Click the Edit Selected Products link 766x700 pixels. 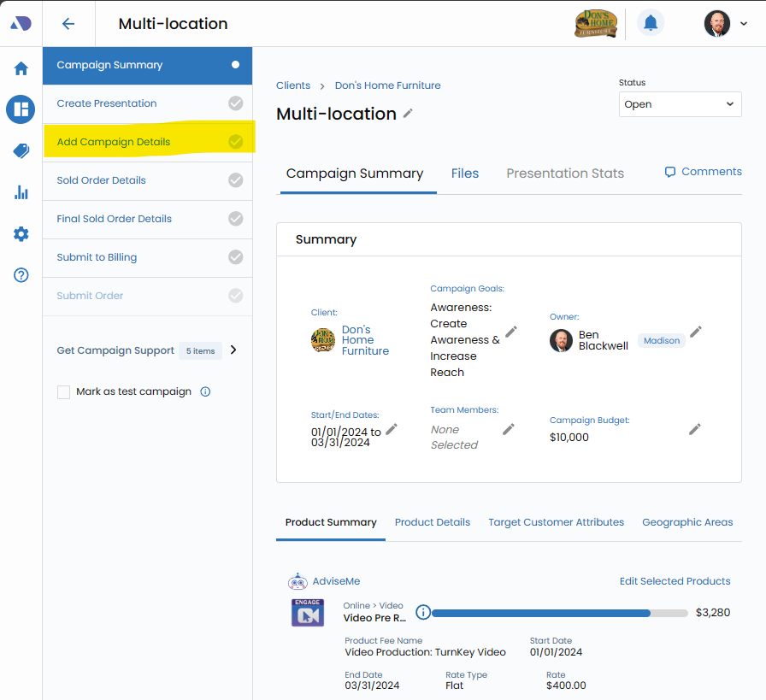point(675,581)
